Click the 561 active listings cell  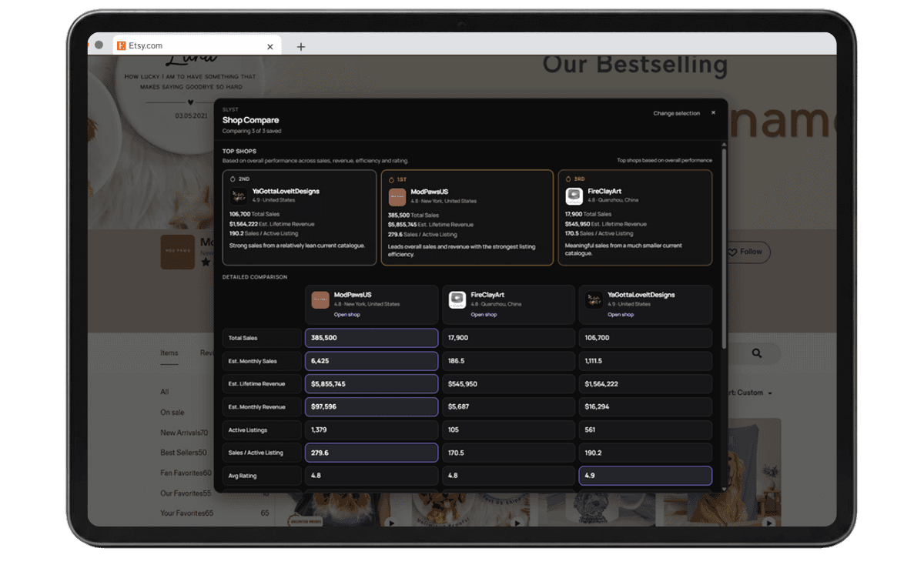[645, 430]
